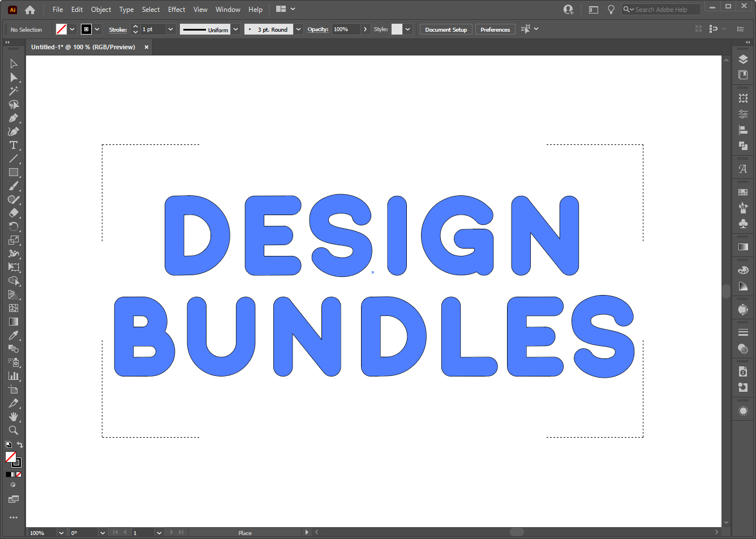Open the Symbols club panel
Image resolution: width=756 pixels, height=539 pixels.
pyautogui.click(x=743, y=224)
